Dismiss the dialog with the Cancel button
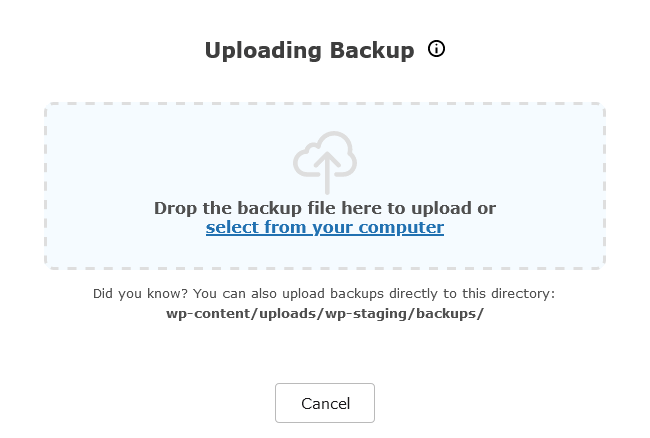The image size is (650, 438). click(x=325, y=403)
